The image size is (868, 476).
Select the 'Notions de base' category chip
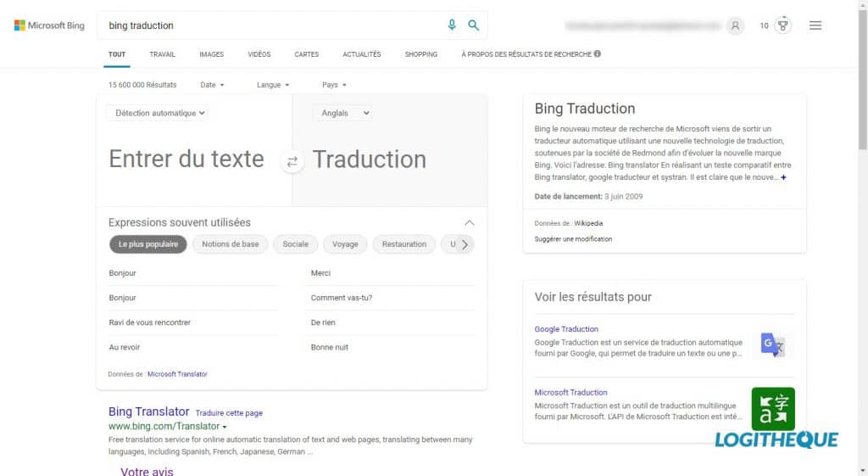pos(231,244)
